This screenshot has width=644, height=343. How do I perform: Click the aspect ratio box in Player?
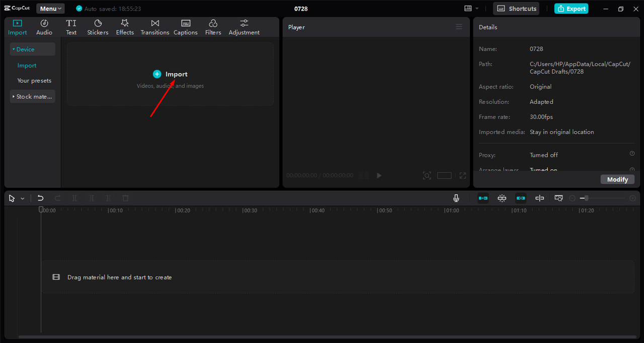(x=444, y=175)
